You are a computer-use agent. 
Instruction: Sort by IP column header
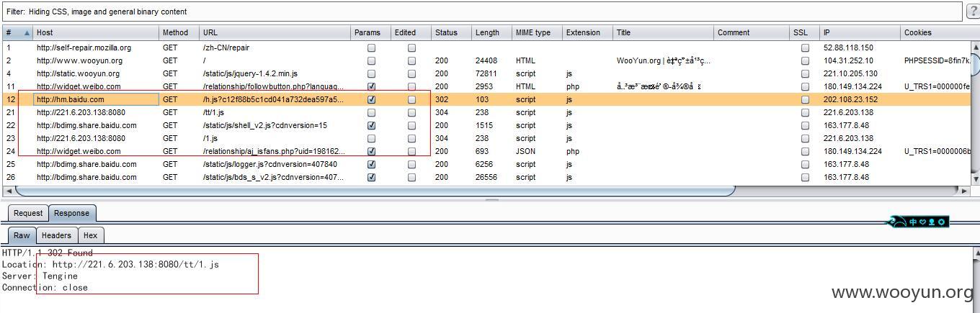pos(860,32)
